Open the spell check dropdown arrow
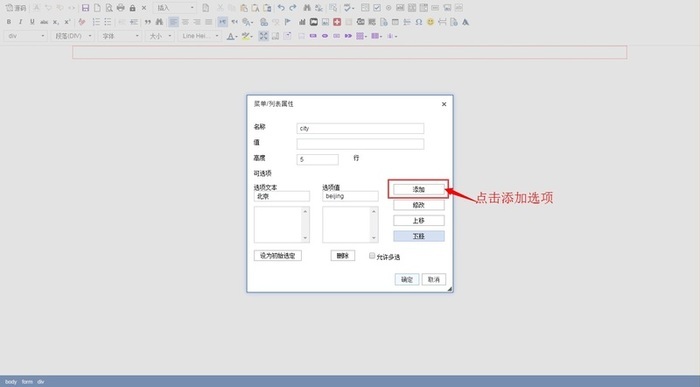This screenshot has height=387, width=700. 353,8
